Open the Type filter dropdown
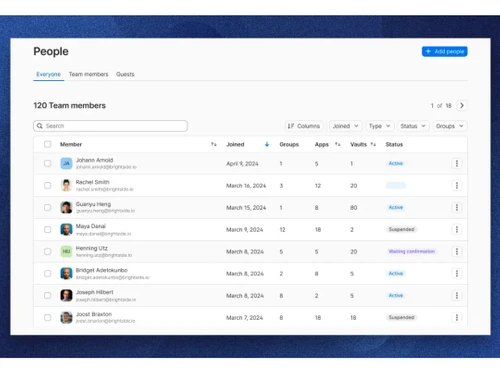Screen dimensions: 500x375 (379, 126)
